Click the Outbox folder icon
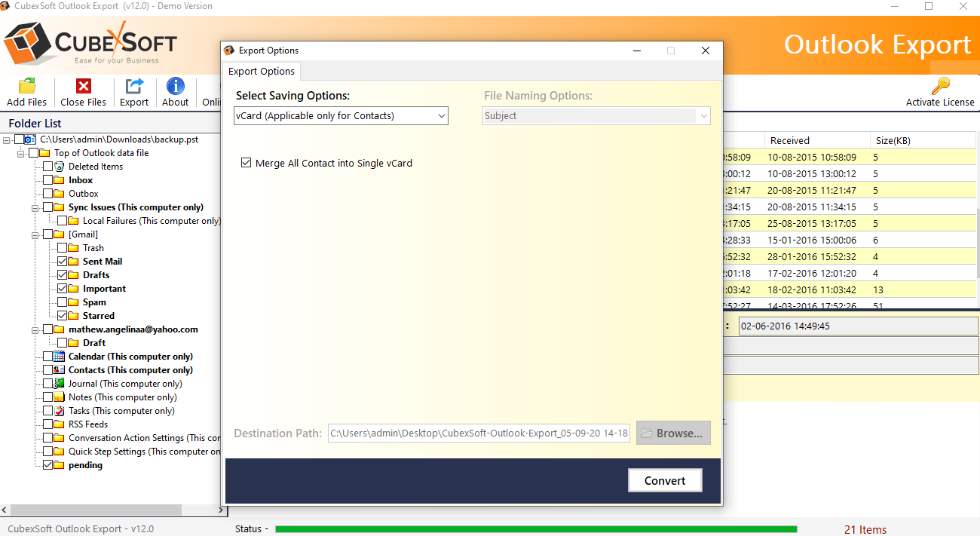 pyautogui.click(x=60, y=194)
